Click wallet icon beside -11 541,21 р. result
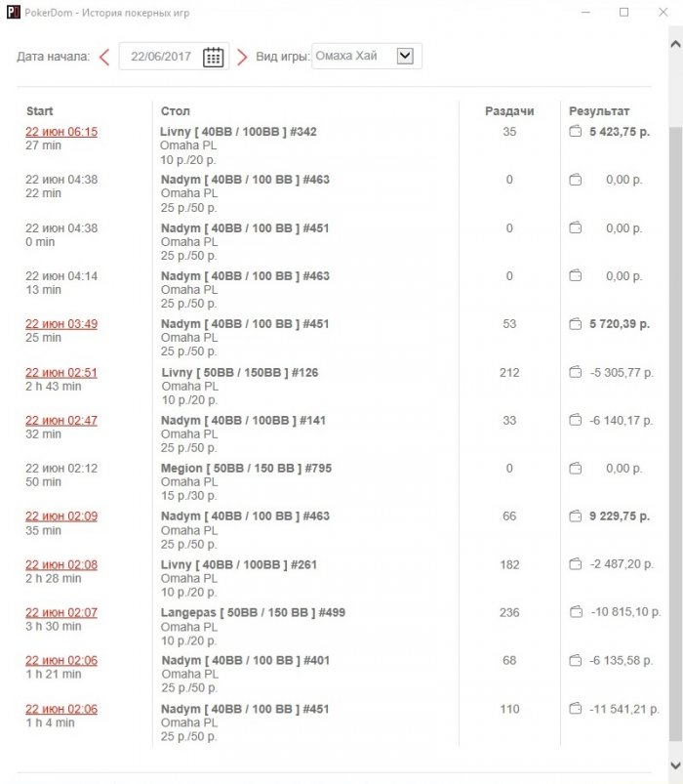Viewport: 683px width, 784px height. (576, 709)
